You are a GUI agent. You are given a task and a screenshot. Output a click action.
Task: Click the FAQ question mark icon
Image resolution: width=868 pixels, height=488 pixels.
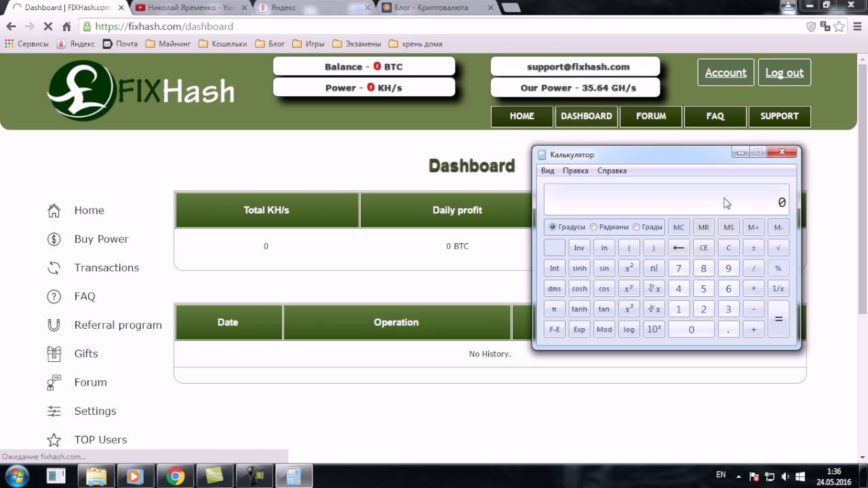click(54, 296)
